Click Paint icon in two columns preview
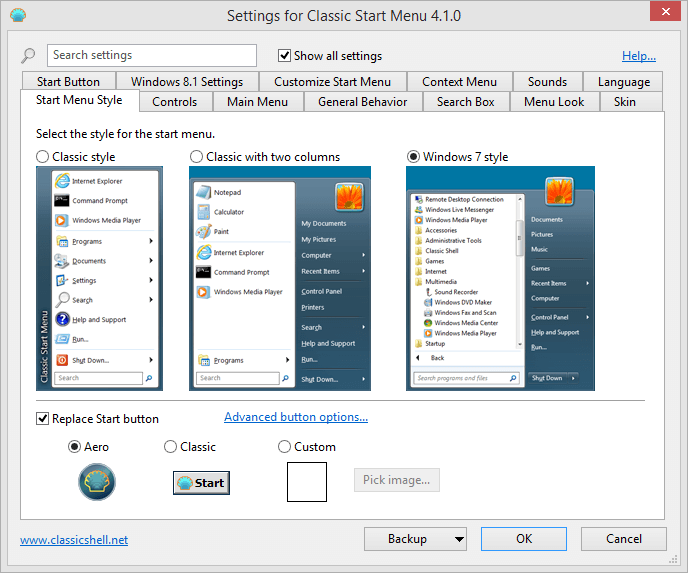This screenshot has width=688, height=573. pos(204,231)
